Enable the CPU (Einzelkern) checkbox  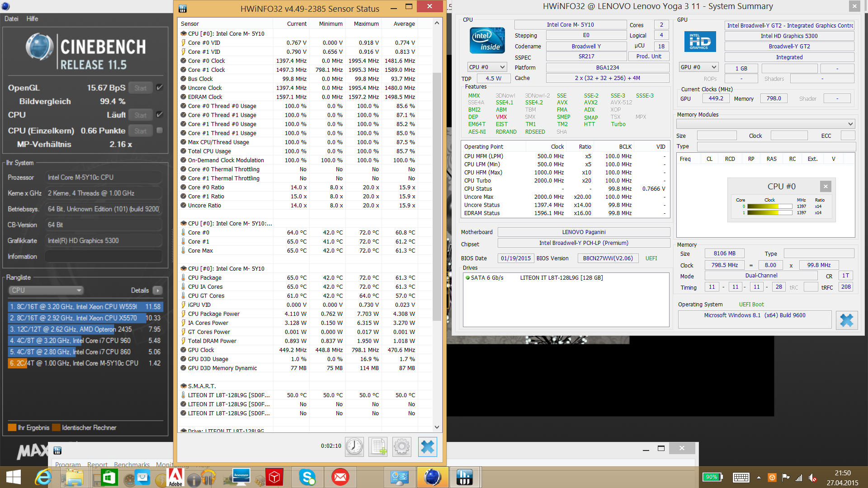(160, 131)
